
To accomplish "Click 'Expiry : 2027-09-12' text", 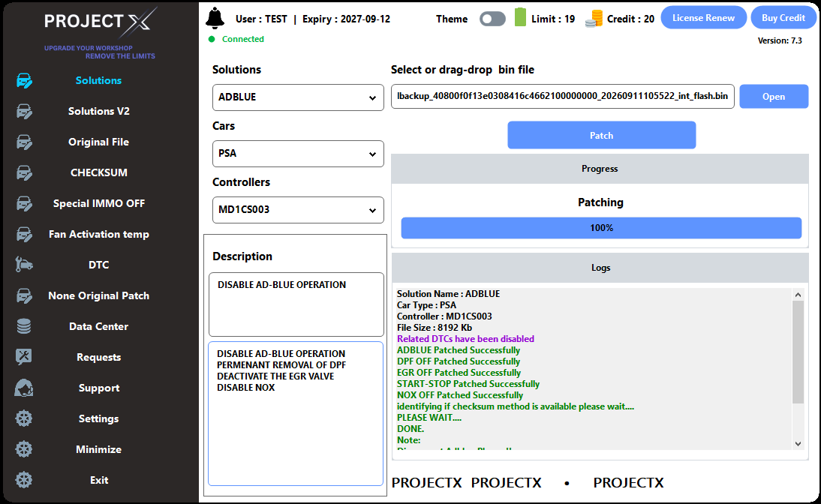I will pyautogui.click(x=346, y=19).
